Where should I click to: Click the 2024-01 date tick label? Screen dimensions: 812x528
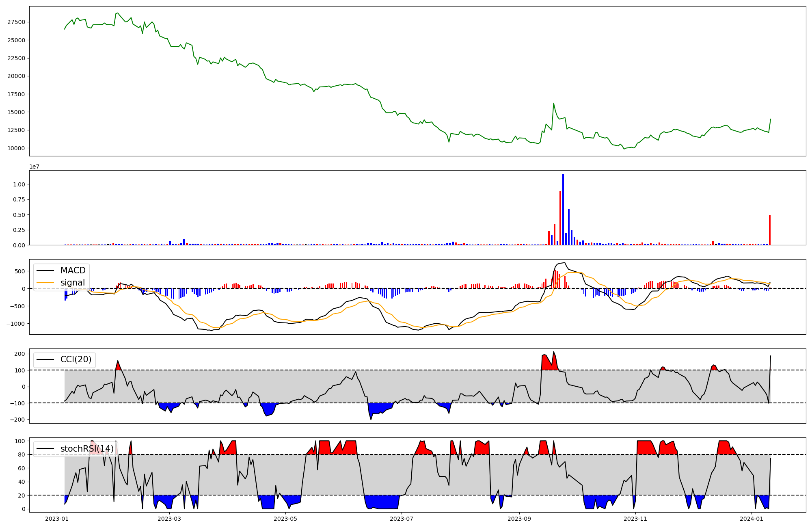coord(752,519)
